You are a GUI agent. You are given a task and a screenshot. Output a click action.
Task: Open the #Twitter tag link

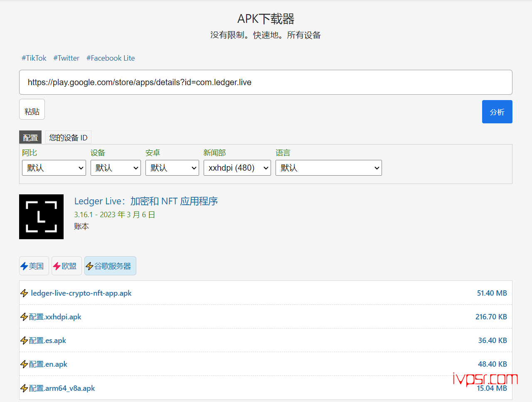(x=66, y=58)
